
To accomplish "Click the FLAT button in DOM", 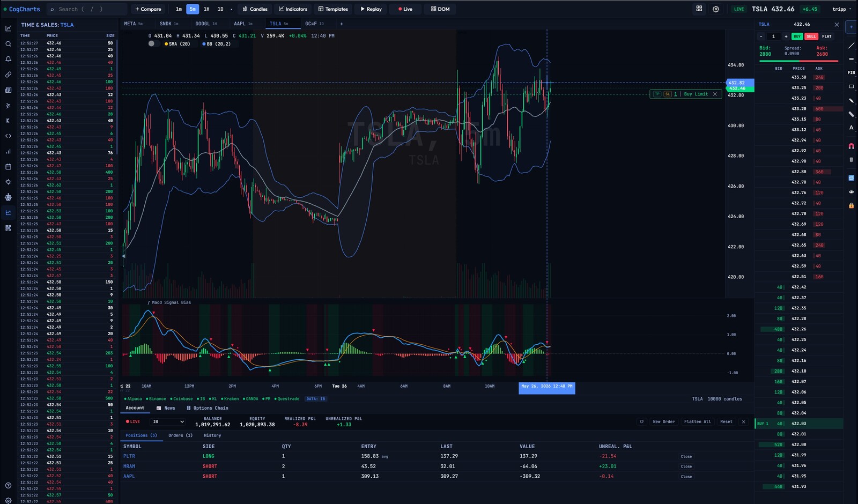I will (827, 36).
